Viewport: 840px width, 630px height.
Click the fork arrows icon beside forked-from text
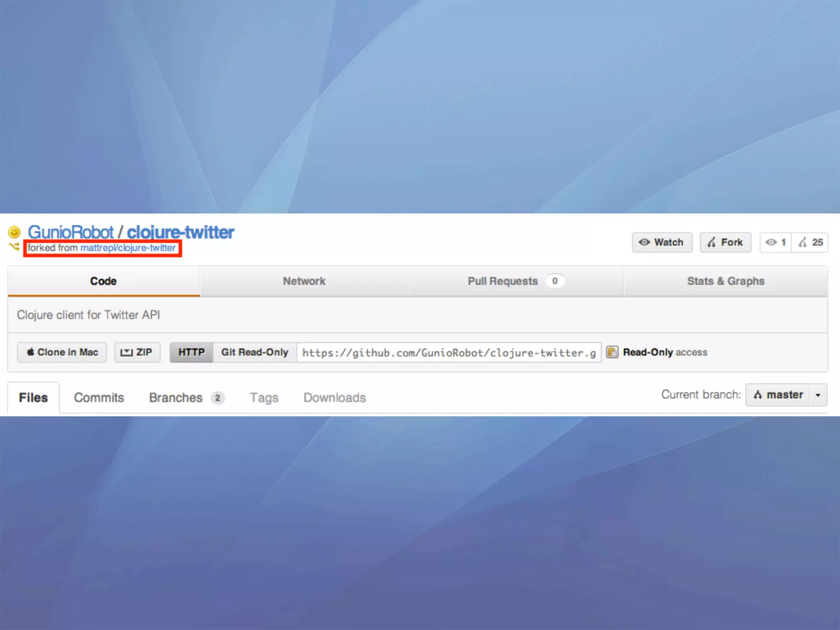(14, 247)
